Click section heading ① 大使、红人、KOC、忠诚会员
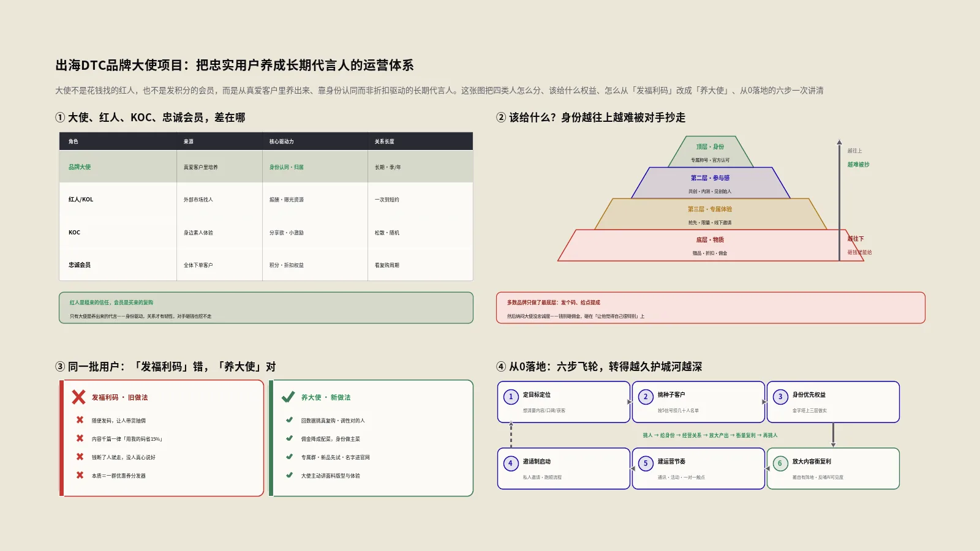The image size is (980, 551). [150, 117]
